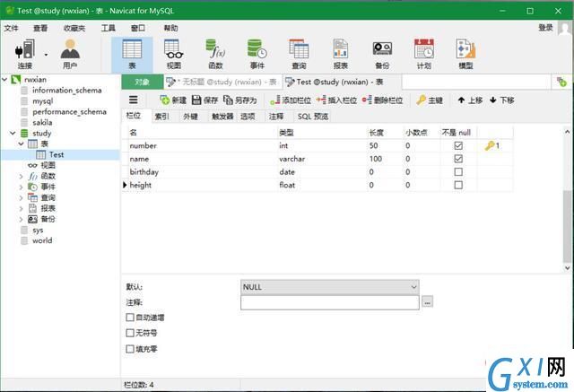This screenshot has width=574, height=392.
Task: Open the 查询 (Query) toolbar icon
Action: click(x=299, y=54)
